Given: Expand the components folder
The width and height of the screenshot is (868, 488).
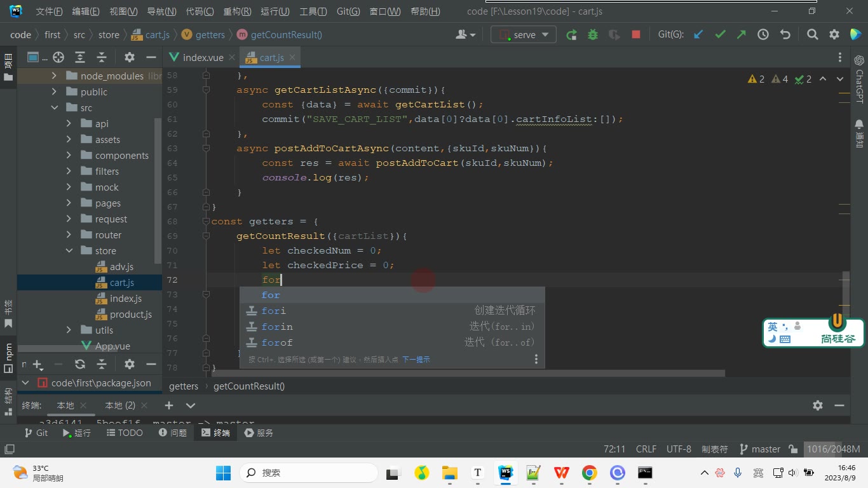Looking at the screenshot, I should (x=69, y=155).
